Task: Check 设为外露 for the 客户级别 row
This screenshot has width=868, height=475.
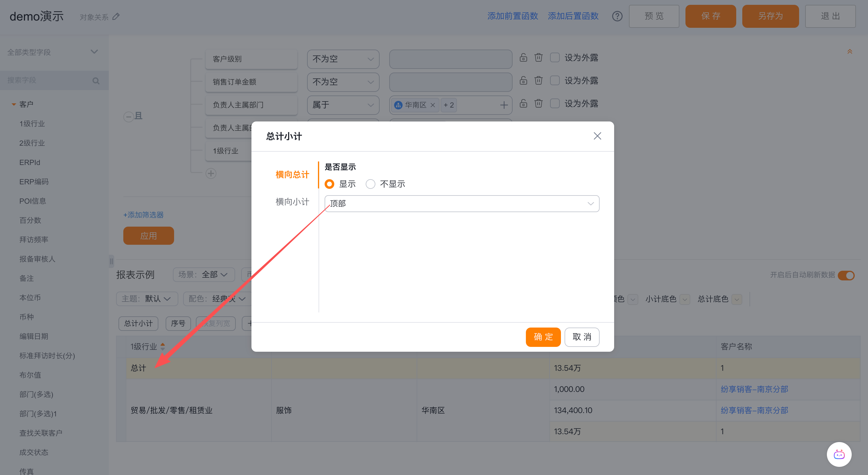Action: [555, 58]
